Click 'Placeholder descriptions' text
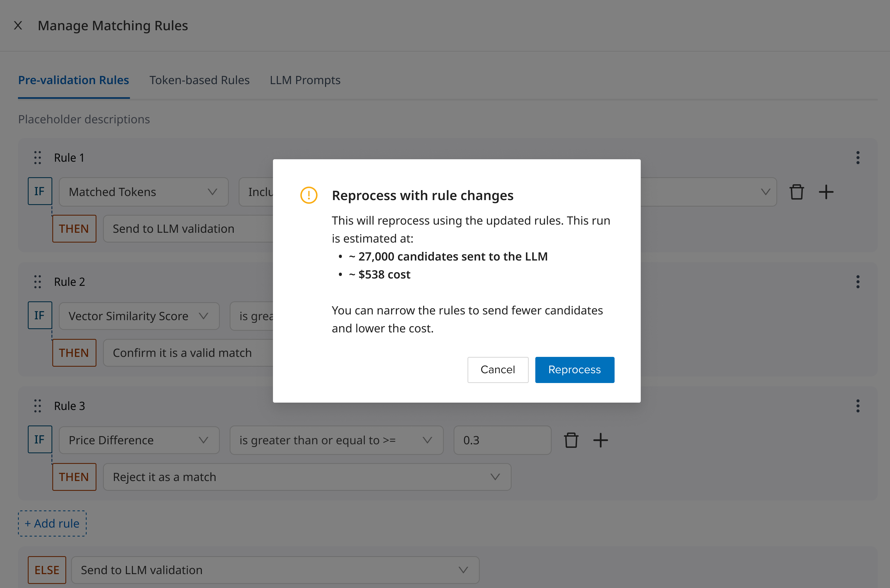This screenshot has width=890, height=588. tap(84, 119)
